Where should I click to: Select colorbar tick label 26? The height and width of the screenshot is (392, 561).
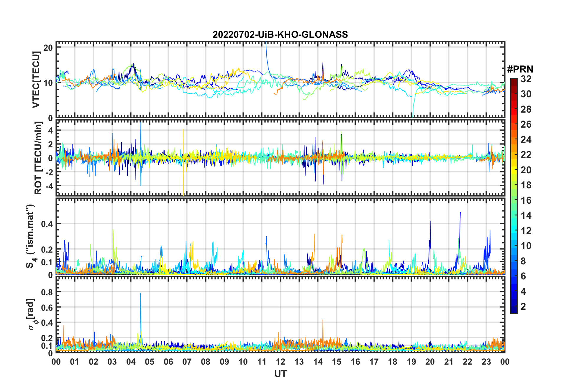tap(526, 124)
